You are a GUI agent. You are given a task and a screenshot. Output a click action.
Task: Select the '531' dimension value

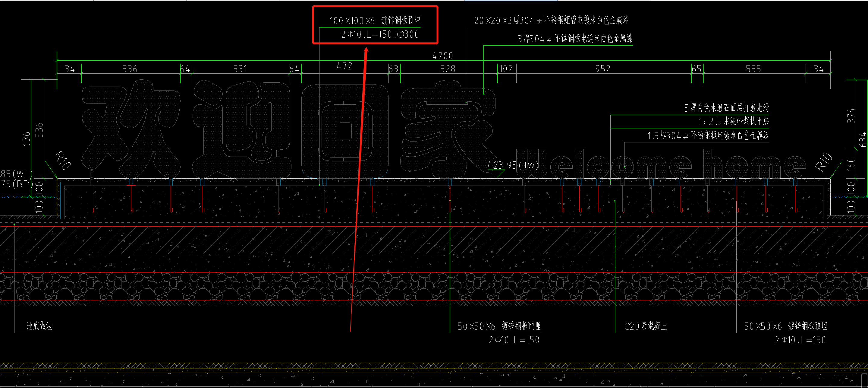[x=240, y=69]
